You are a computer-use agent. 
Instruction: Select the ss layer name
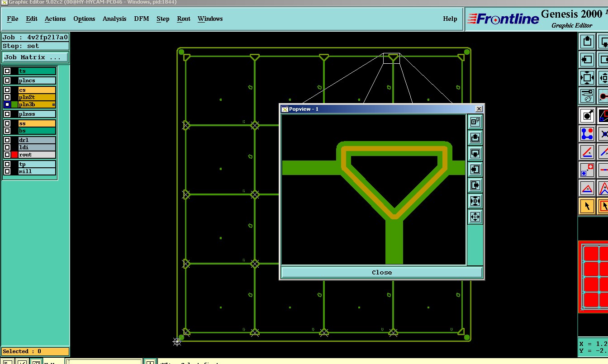point(37,123)
